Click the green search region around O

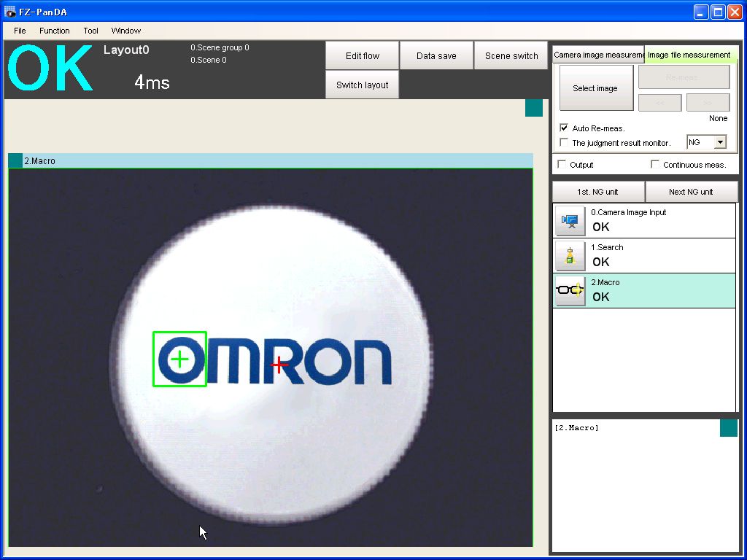click(179, 359)
